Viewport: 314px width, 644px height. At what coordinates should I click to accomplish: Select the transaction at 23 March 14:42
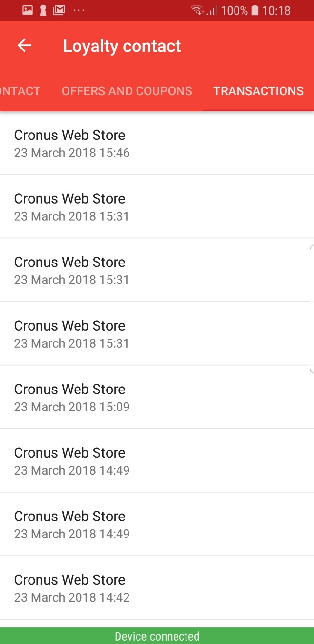click(157, 588)
